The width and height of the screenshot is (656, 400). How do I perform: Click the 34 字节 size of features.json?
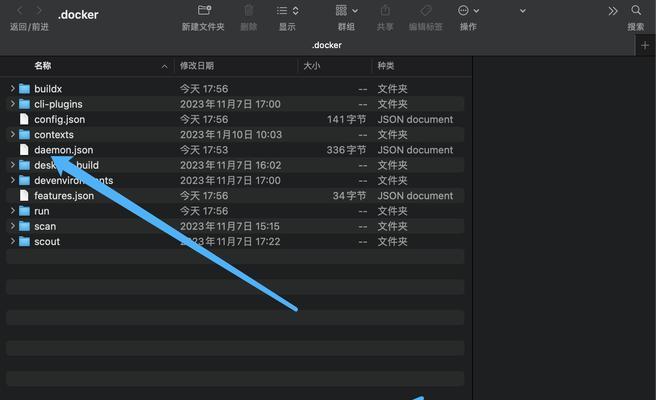click(349, 195)
